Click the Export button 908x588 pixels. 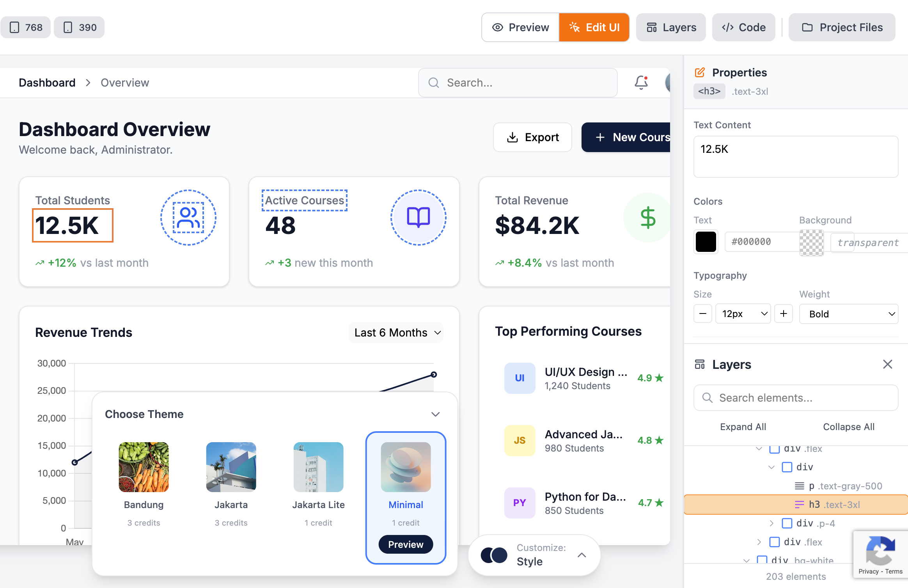[x=532, y=137]
